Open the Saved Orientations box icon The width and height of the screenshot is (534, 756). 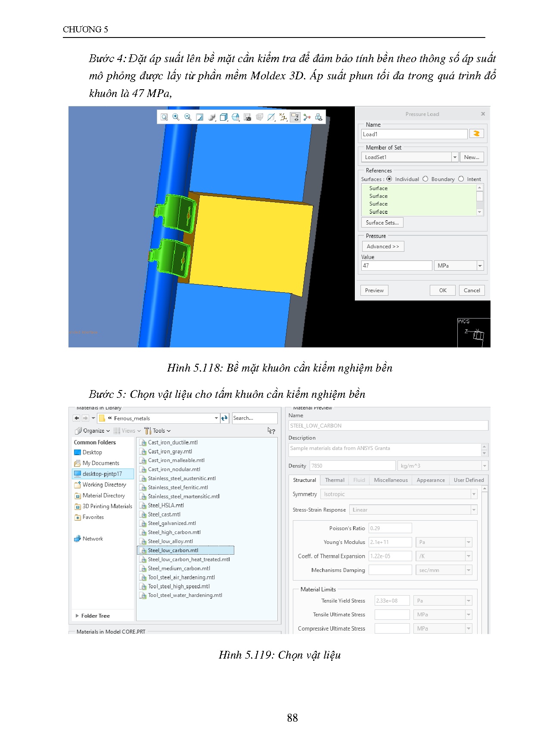(x=224, y=117)
